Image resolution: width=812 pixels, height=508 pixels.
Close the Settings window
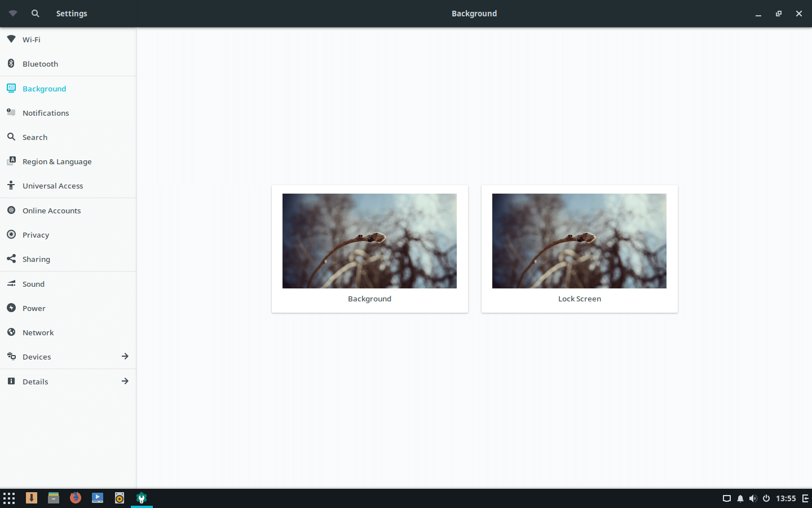[799, 14]
